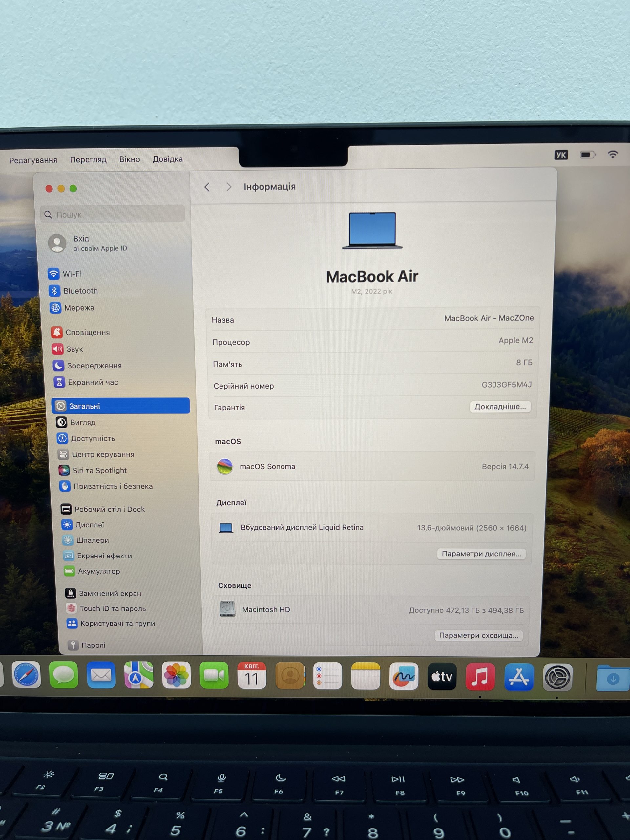Open Maps from the Dock

(x=138, y=675)
